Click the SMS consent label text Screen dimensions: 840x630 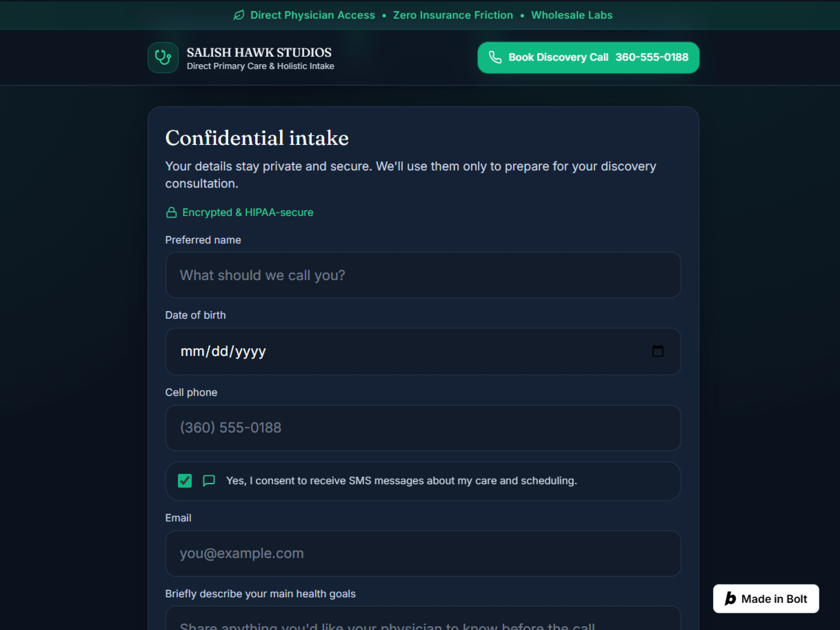[x=401, y=481]
